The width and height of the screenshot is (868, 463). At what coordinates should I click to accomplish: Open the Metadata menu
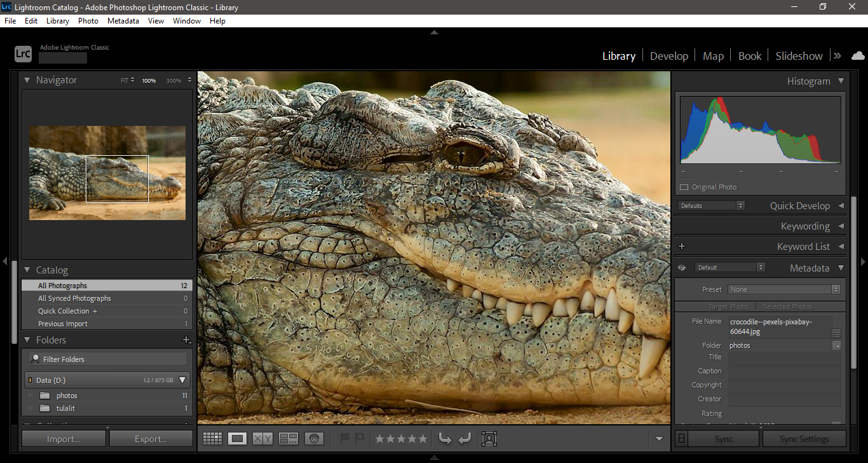click(123, 20)
